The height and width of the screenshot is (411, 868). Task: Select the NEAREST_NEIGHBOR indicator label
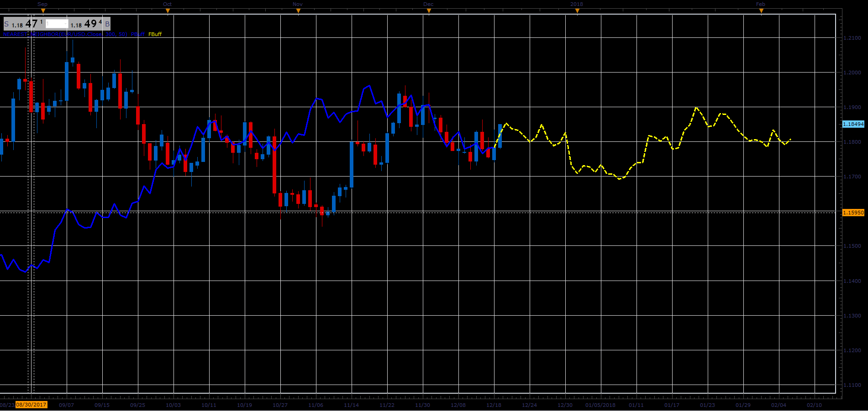65,34
